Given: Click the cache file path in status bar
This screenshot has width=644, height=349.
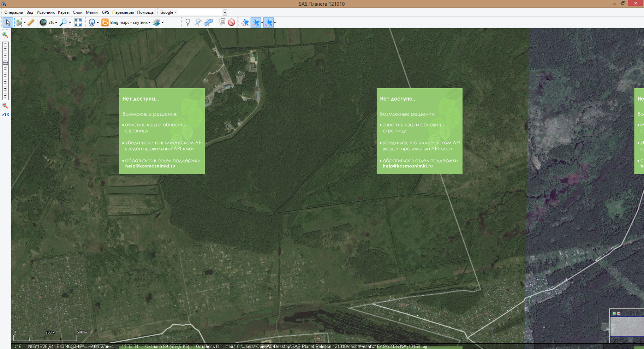Looking at the screenshot, I should 326,347.
